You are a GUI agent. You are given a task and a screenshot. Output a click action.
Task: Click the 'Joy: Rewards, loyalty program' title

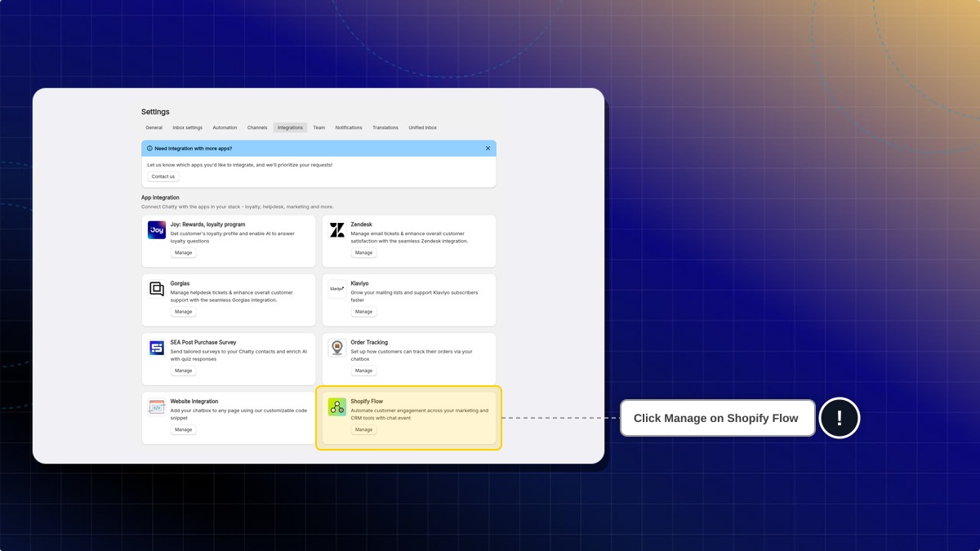[x=207, y=224]
